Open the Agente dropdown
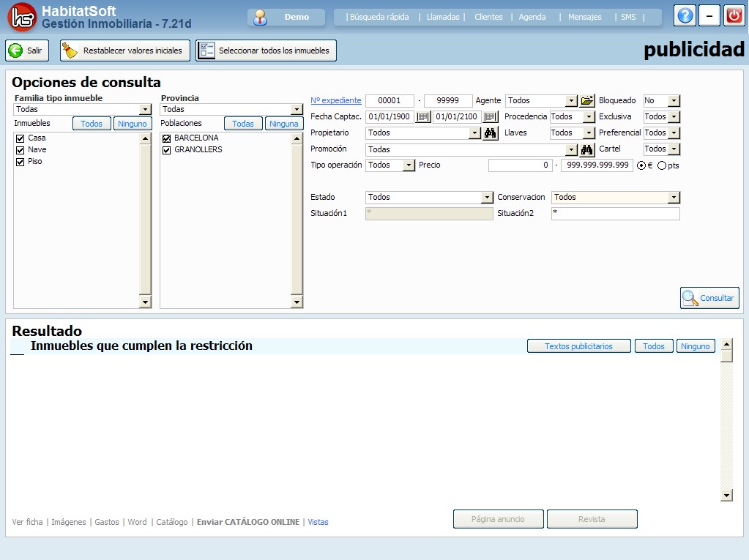Image resolution: width=749 pixels, height=560 pixels. pos(571,101)
